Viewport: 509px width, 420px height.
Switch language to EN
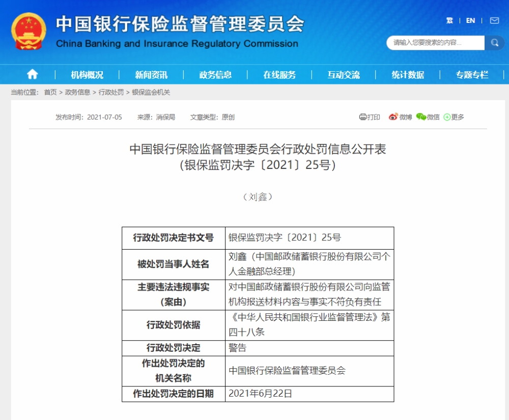[470, 20]
